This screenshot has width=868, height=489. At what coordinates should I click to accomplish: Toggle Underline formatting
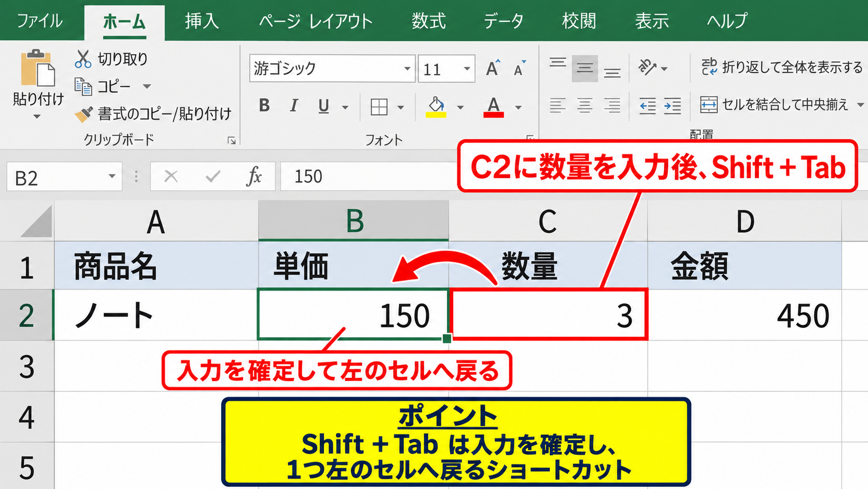click(x=323, y=107)
